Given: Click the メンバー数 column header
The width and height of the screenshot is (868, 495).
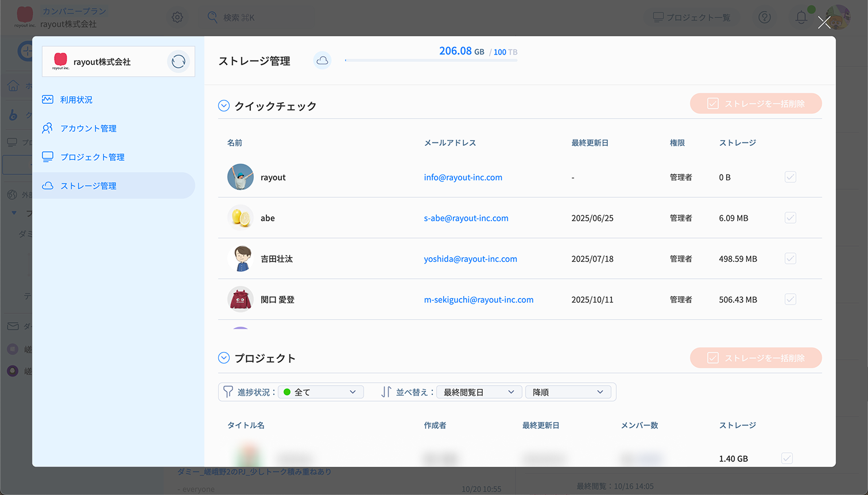Looking at the screenshot, I should 640,426.
